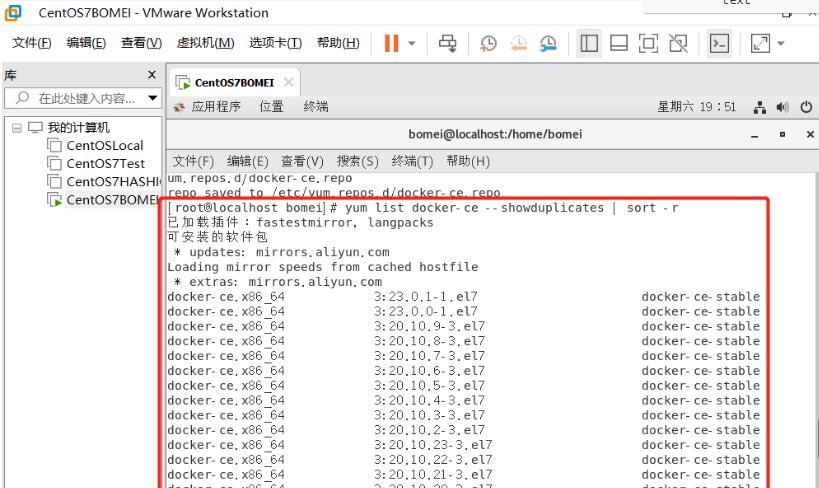Open the 查看(V) menu in VMware
819x488 pixels.
point(142,43)
